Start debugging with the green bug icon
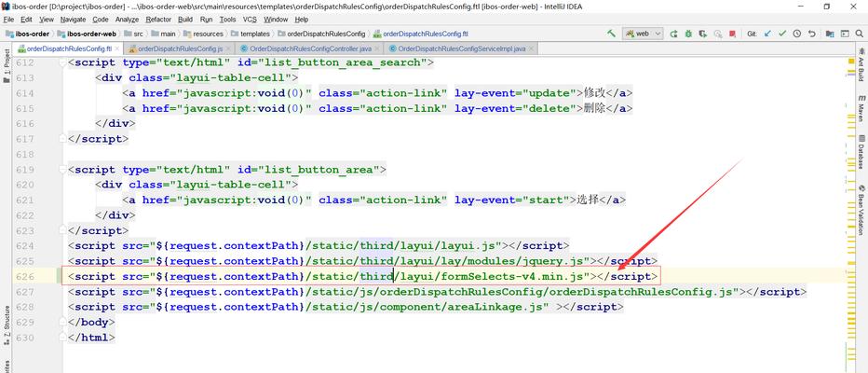Image resolution: width=868 pixels, height=373 pixels. point(688,34)
